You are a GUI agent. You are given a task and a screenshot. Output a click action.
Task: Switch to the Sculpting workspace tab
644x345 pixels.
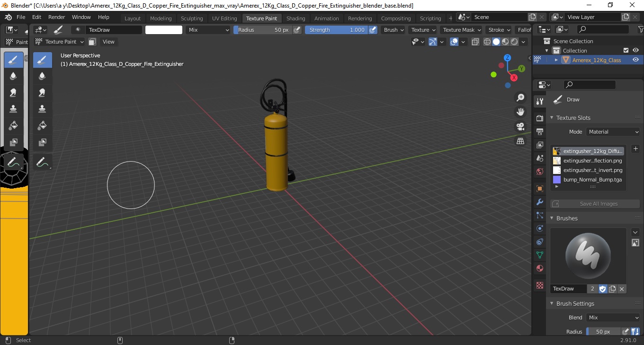(192, 18)
